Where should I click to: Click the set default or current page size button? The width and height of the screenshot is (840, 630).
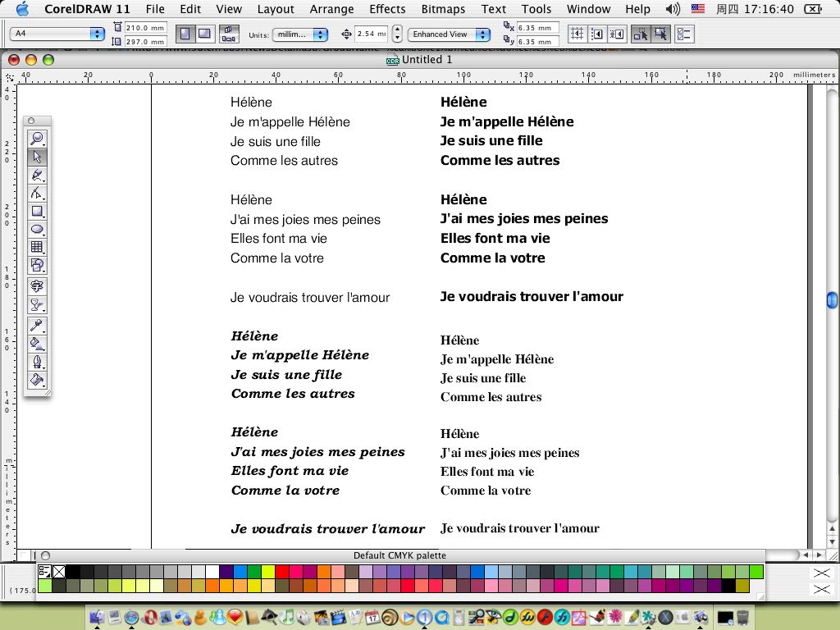point(229,34)
